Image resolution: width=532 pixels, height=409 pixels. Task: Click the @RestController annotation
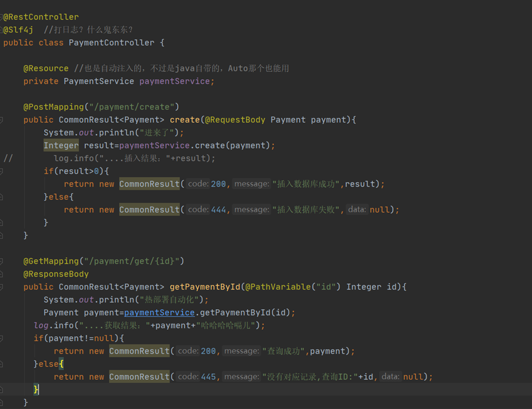41,17
